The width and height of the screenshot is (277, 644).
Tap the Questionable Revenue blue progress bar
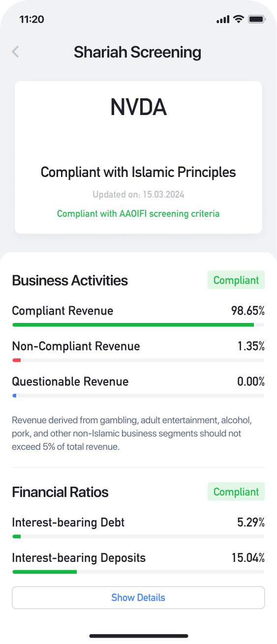pyautogui.click(x=138, y=396)
